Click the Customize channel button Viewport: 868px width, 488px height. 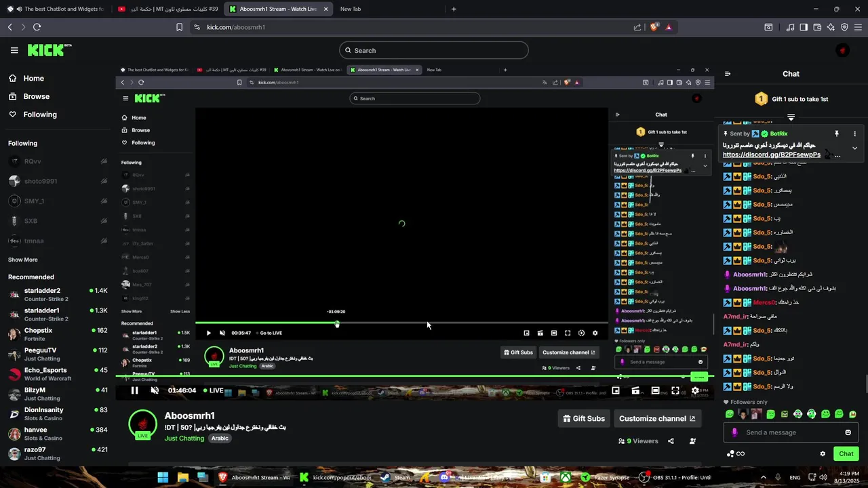(x=657, y=419)
